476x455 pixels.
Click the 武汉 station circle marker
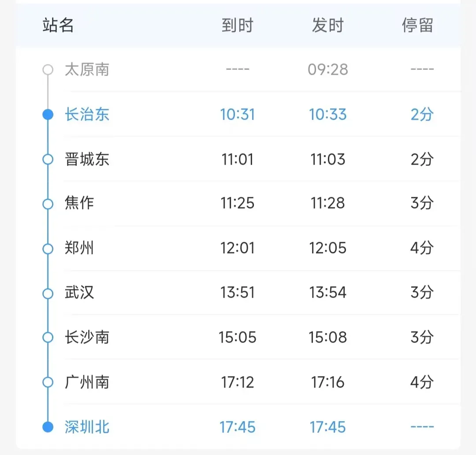point(48,293)
